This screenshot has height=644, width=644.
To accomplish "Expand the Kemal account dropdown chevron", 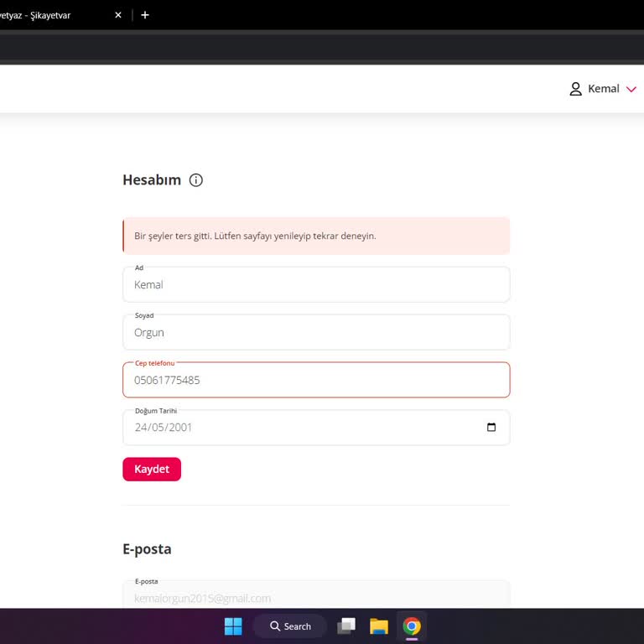I will pyautogui.click(x=631, y=89).
